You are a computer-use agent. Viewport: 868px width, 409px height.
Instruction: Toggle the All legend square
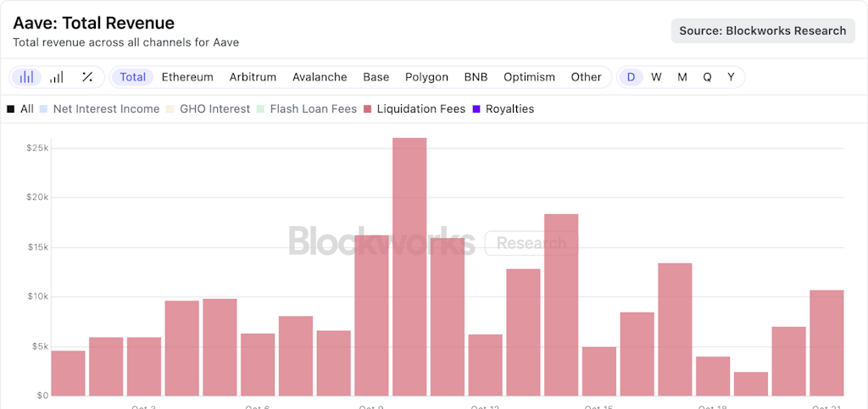click(10, 109)
